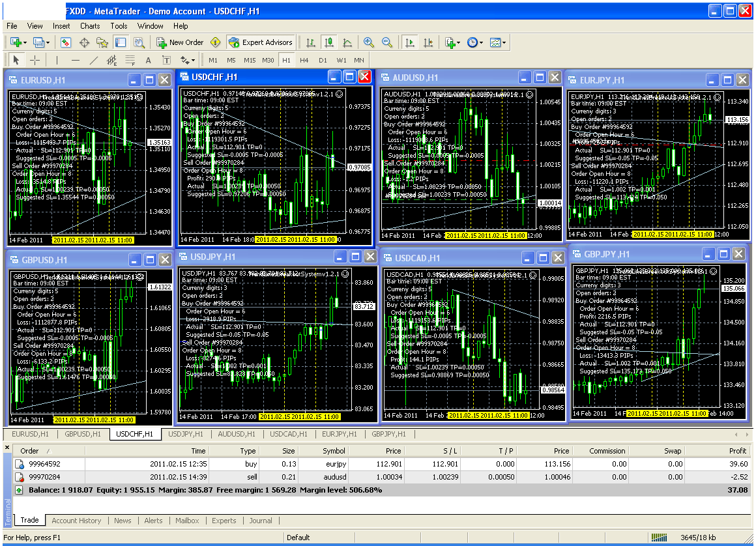
Task: Zoom in on the chart with magnifier
Action: point(369,42)
